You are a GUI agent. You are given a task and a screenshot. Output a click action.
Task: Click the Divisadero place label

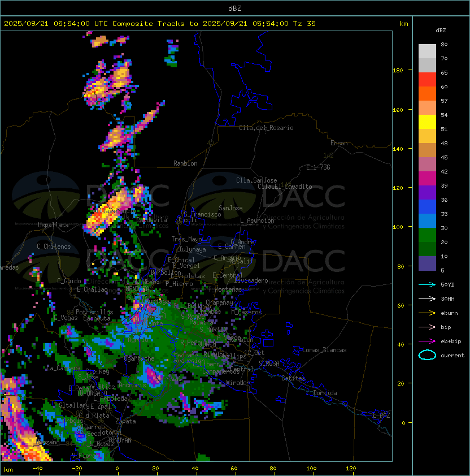(x=251, y=280)
